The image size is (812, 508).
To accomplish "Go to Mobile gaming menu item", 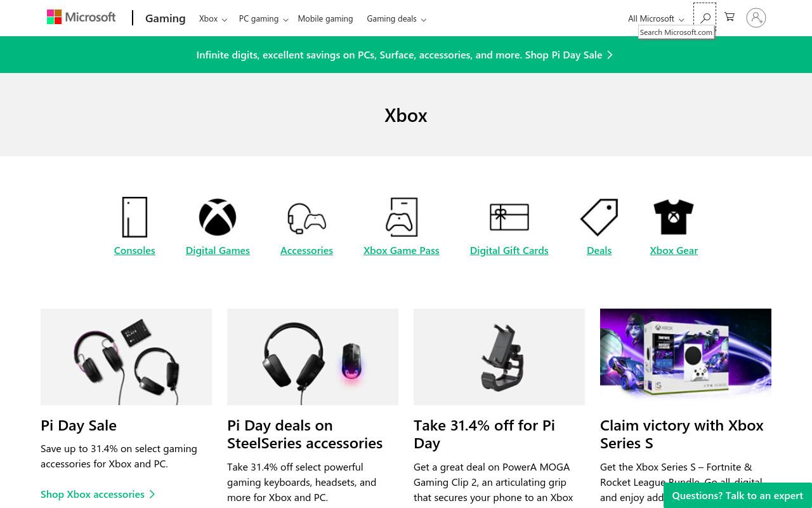I will click(325, 18).
